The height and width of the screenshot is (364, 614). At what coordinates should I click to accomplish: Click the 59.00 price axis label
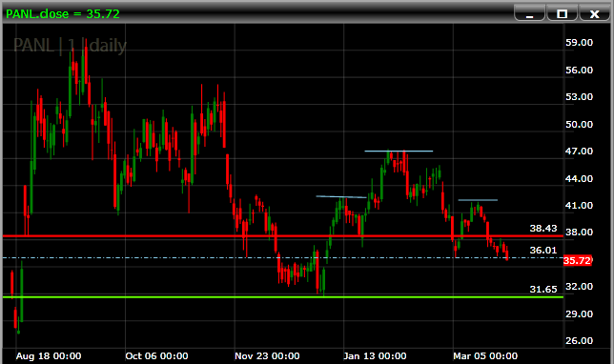579,43
